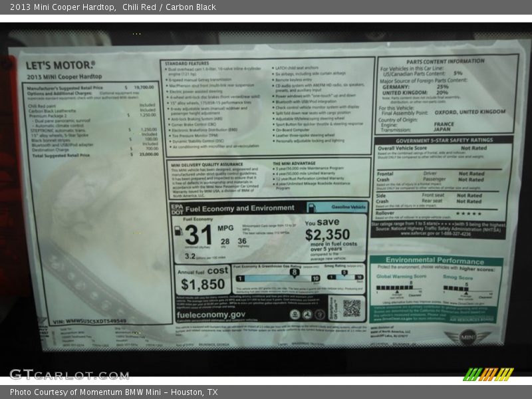Click the "You save" text

[x=322, y=223]
